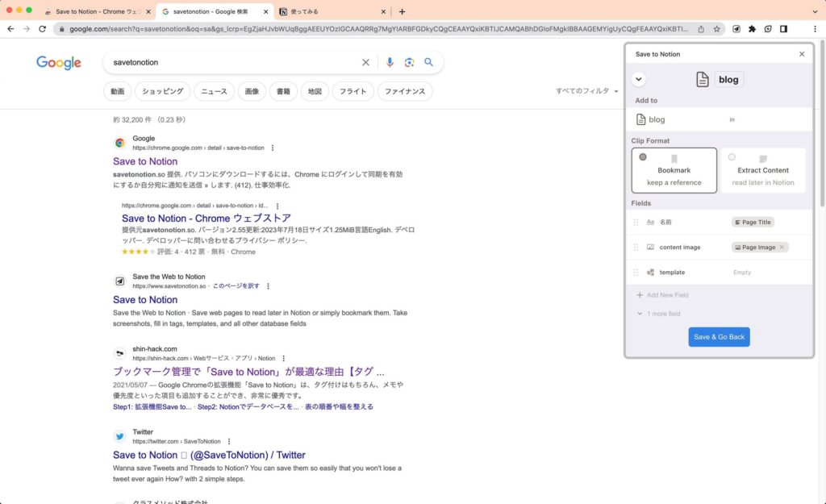Open more options for shin-hack.com result

point(283,358)
